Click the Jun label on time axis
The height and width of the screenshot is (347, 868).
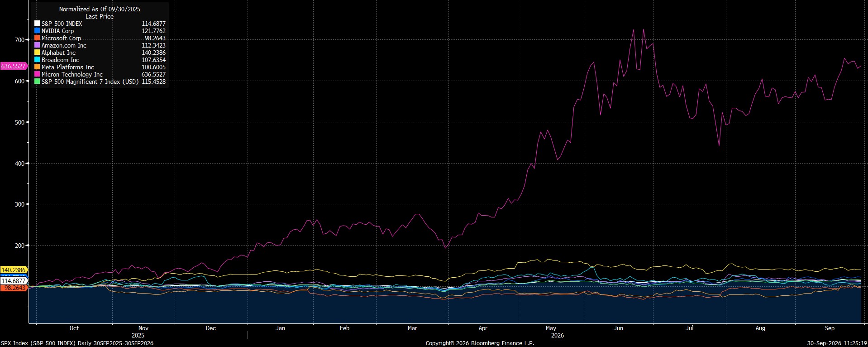point(618,328)
